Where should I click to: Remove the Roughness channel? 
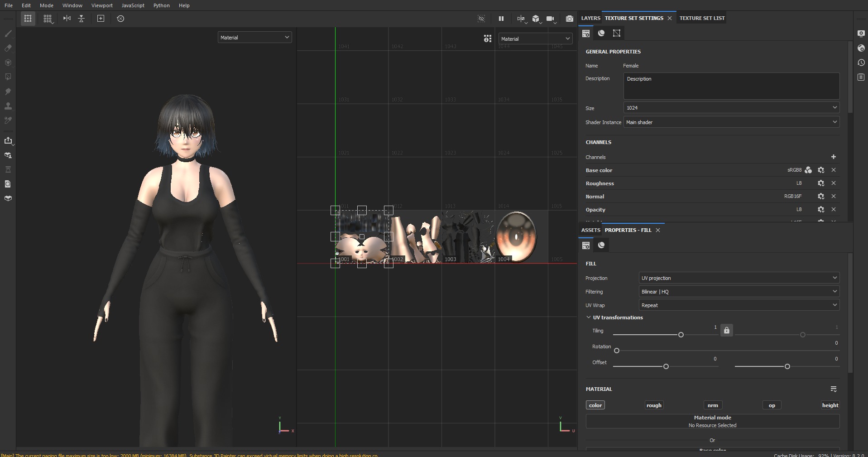coord(834,183)
